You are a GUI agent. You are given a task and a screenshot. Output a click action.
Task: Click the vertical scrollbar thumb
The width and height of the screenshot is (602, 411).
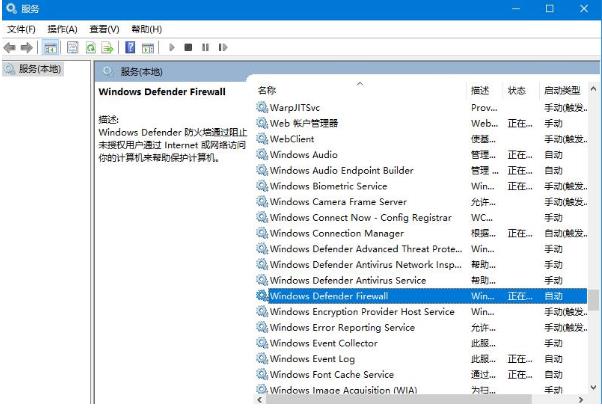click(594, 300)
